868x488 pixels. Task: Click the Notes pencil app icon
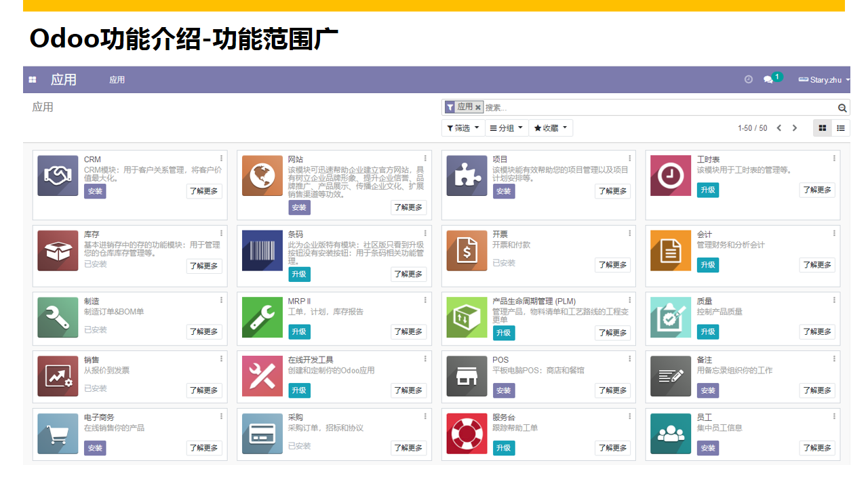[x=671, y=376]
